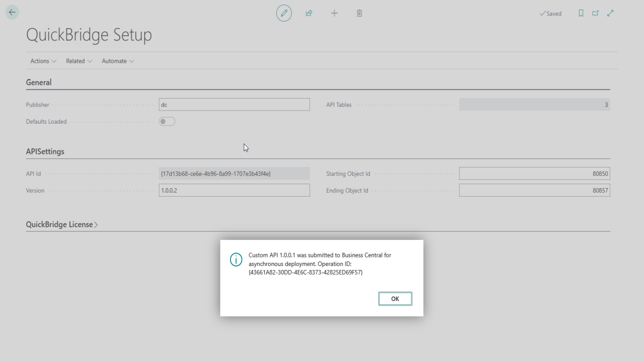Click the Version field label
644x362 pixels.
[35, 191]
